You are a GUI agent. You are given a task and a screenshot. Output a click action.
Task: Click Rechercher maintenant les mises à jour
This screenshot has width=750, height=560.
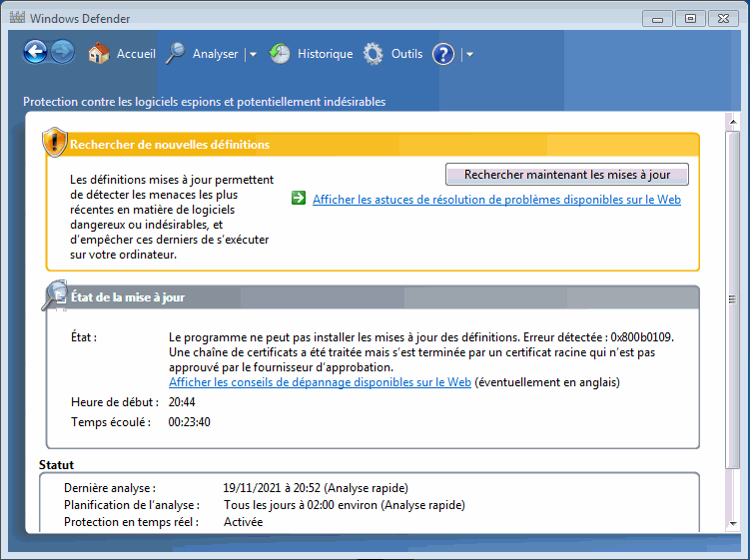coord(567,175)
